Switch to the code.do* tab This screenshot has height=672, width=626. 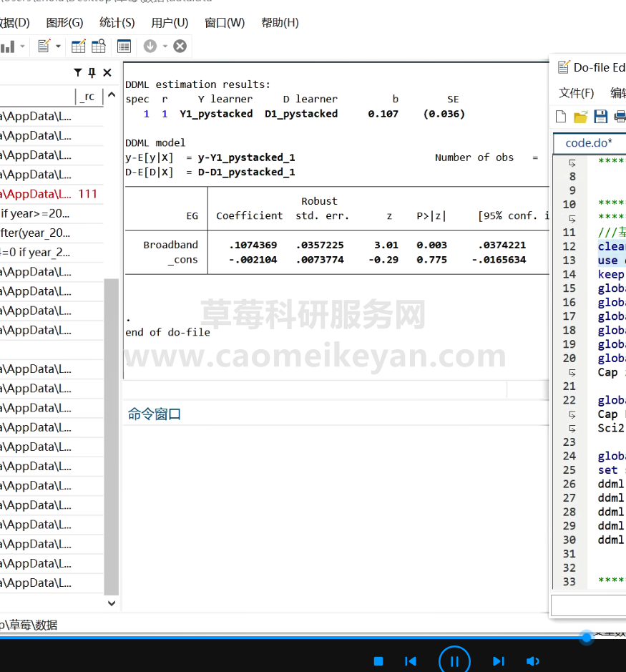(589, 142)
